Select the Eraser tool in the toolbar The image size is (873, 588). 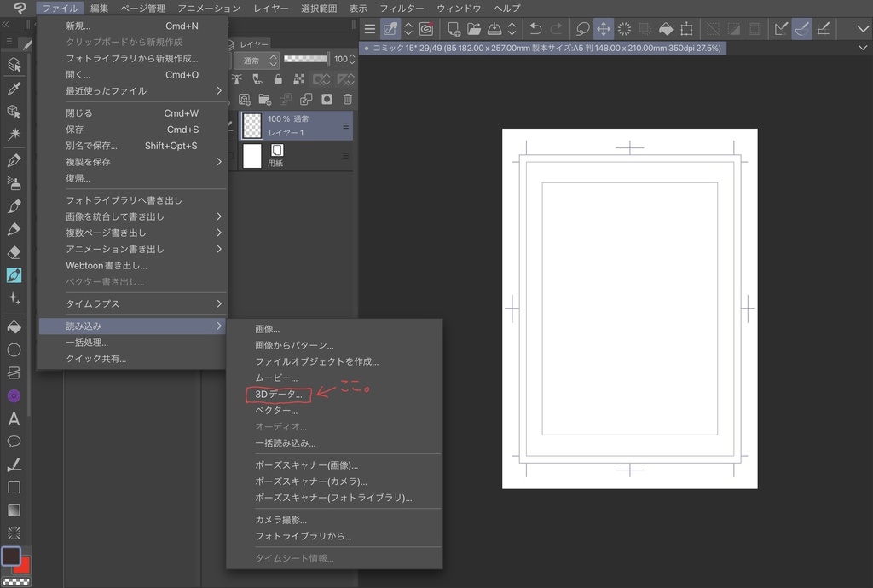tap(14, 252)
